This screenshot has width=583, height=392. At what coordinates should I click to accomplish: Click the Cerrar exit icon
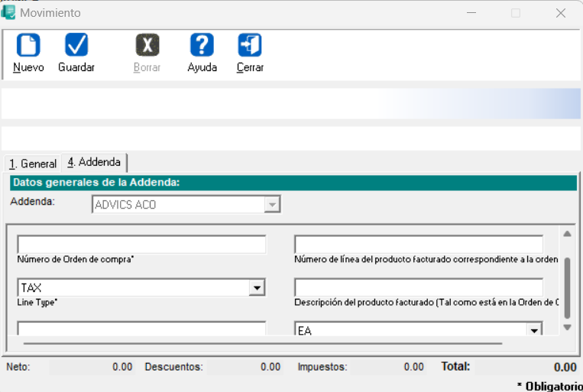[x=250, y=47]
